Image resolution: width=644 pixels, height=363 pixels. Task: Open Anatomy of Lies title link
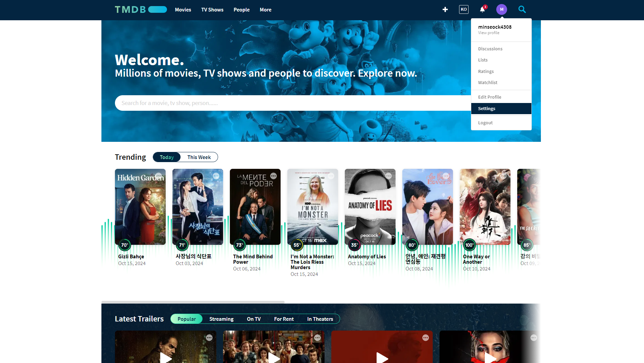coord(367,257)
